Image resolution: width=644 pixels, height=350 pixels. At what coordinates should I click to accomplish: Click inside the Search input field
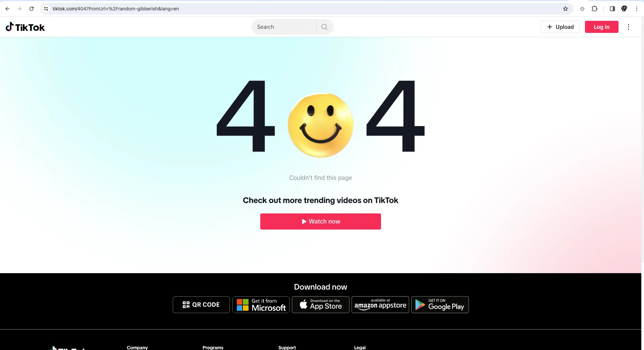pos(284,27)
